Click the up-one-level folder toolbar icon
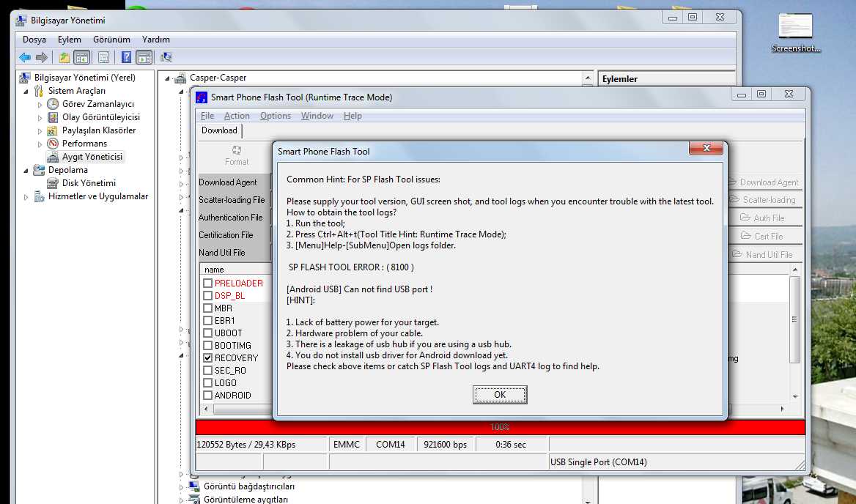Viewport: 856px width, 504px height. 64,56
